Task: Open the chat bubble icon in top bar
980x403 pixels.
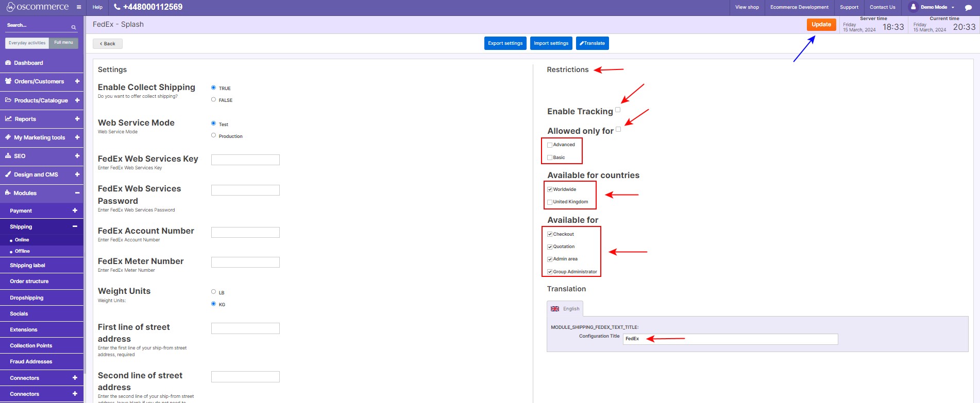Action: coord(968,8)
